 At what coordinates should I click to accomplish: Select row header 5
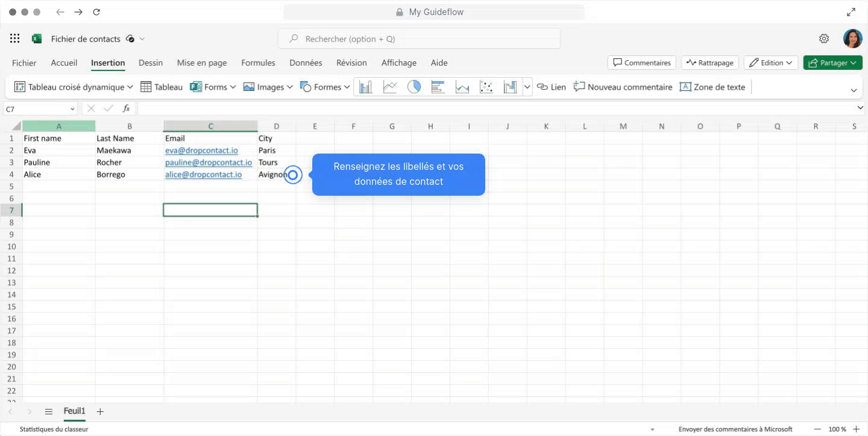11,186
